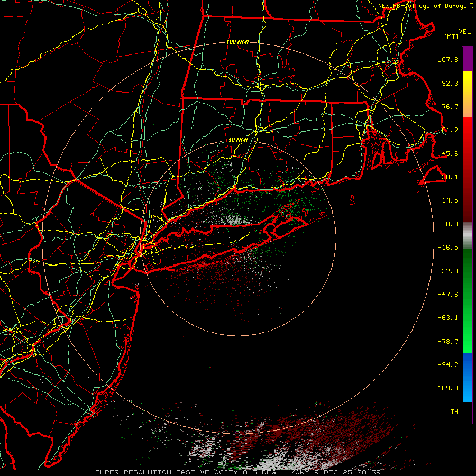Click the TH legend label
Screen dimensions: 476x476
[x=454, y=412]
